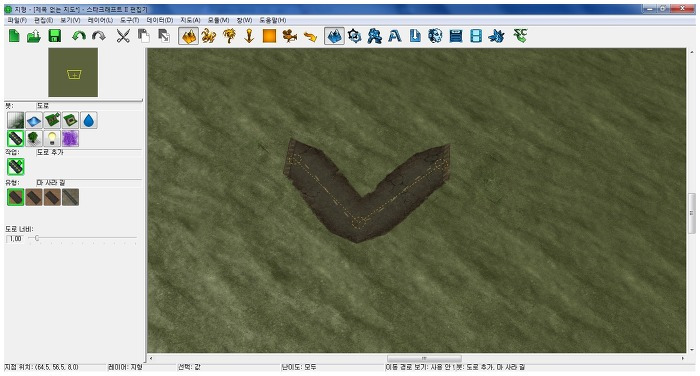Screen dimensions: 700x376
Task: Select the Water drop brush
Action: [89, 120]
